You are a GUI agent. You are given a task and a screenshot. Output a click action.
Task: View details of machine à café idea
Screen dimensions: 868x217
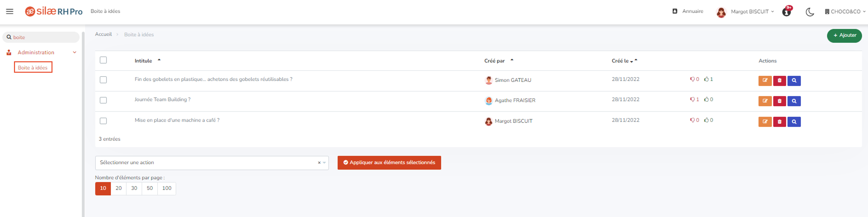click(x=794, y=122)
